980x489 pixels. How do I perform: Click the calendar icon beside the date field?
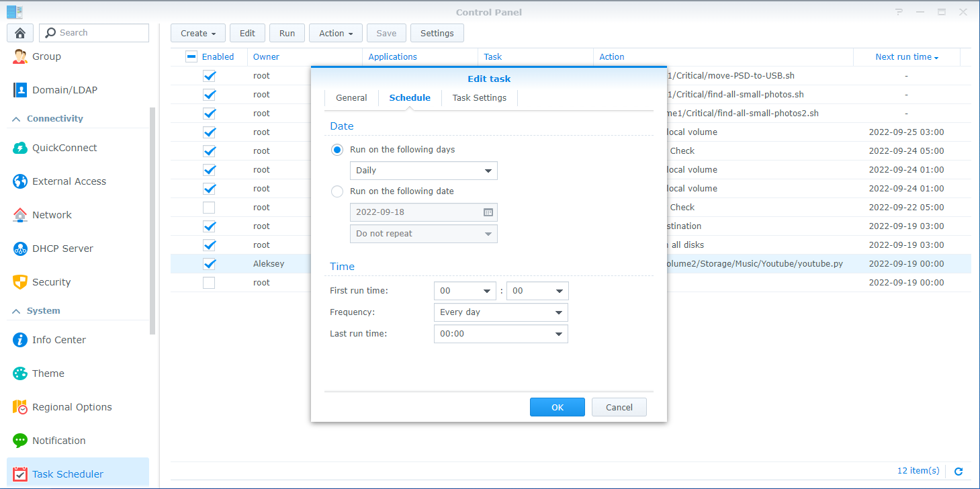[x=488, y=212]
